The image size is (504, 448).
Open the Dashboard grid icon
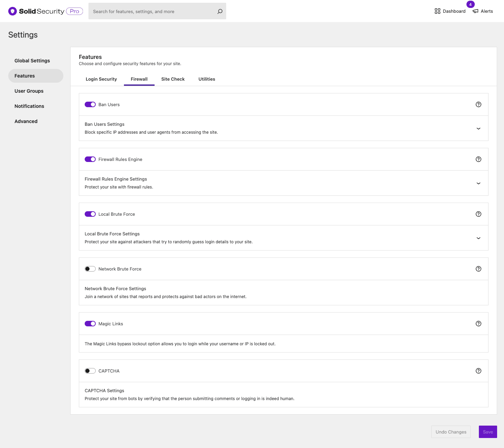pyautogui.click(x=438, y=11)
